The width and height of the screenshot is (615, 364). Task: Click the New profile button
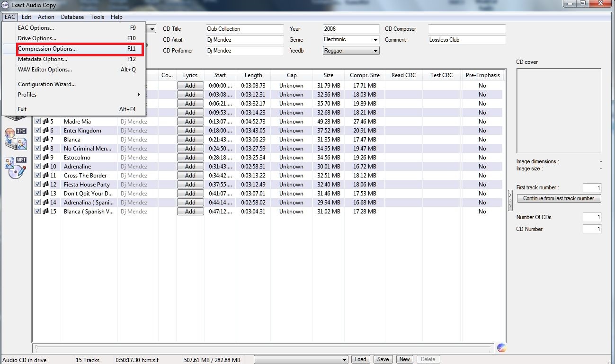[x=405, y=359]
